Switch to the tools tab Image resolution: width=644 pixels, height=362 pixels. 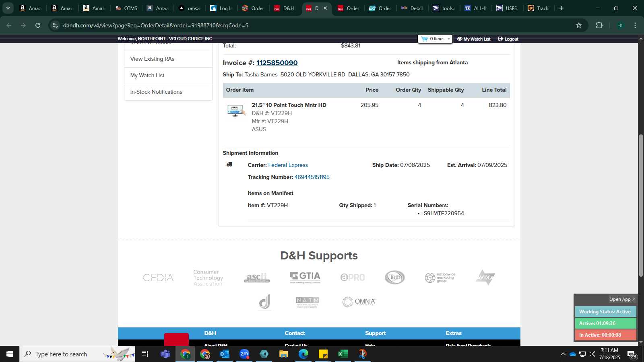[444, 8]
